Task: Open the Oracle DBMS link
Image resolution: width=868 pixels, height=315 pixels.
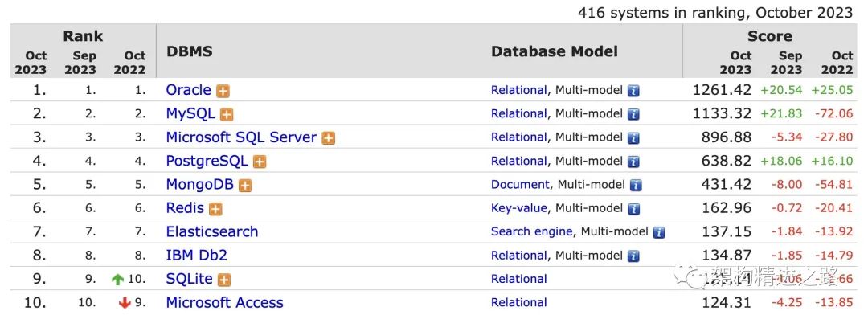Action: (188, 90)
